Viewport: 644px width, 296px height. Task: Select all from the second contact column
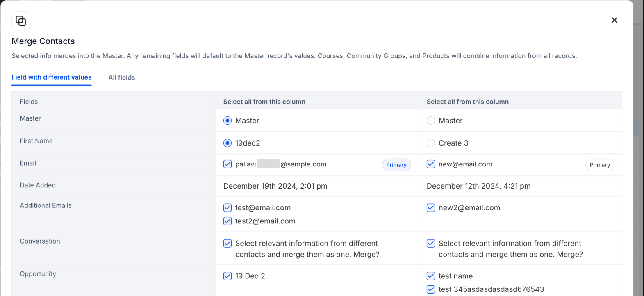pyautogui.click(x=467, y=102)
